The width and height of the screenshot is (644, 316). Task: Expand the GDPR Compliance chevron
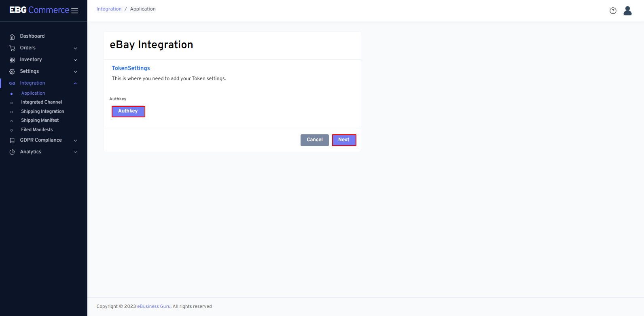tap(75, 140)
